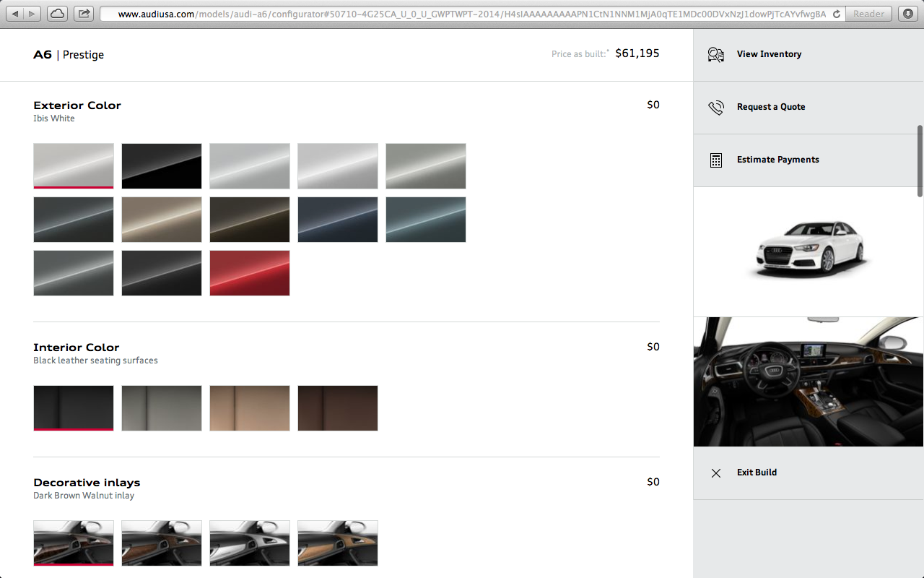Click the Share icon in toolbar
Viewport: 924px width, 578px height.
pos(84,13)
